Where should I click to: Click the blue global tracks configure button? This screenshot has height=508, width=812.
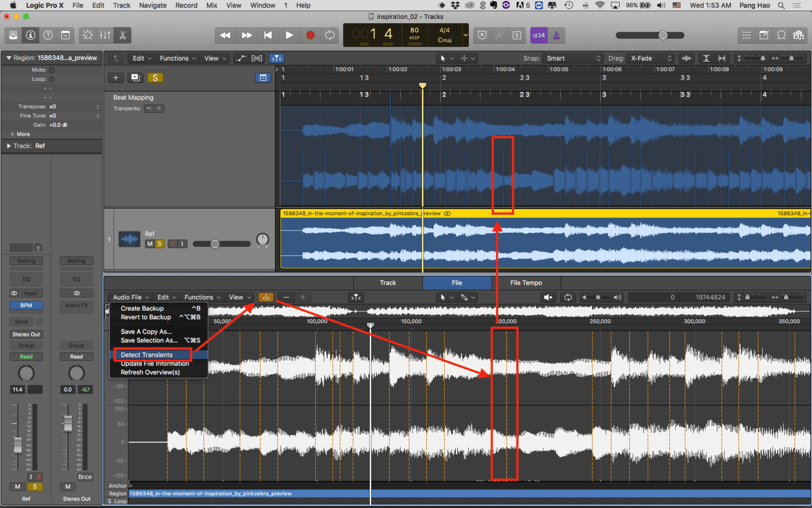coord(263,78)
